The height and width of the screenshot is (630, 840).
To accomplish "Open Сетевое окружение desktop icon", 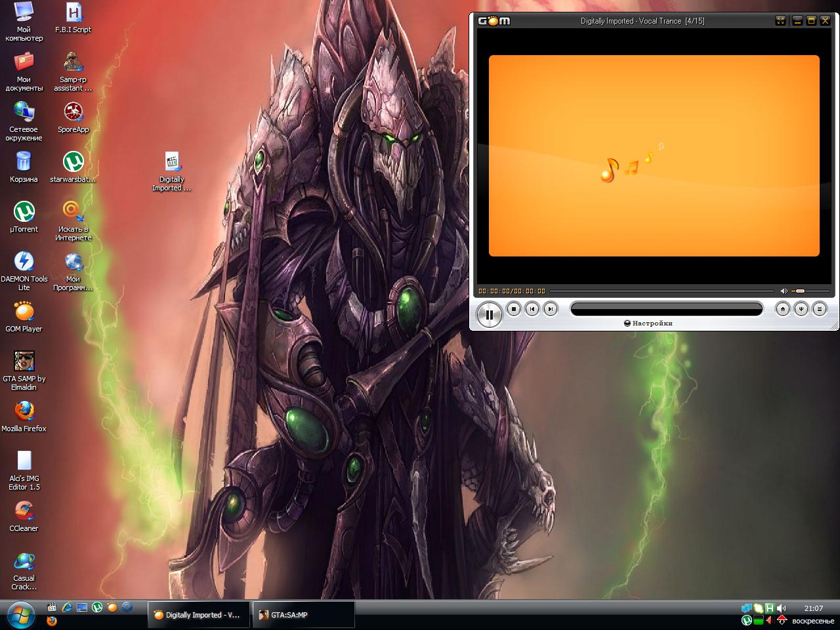I will coord(24,121).
